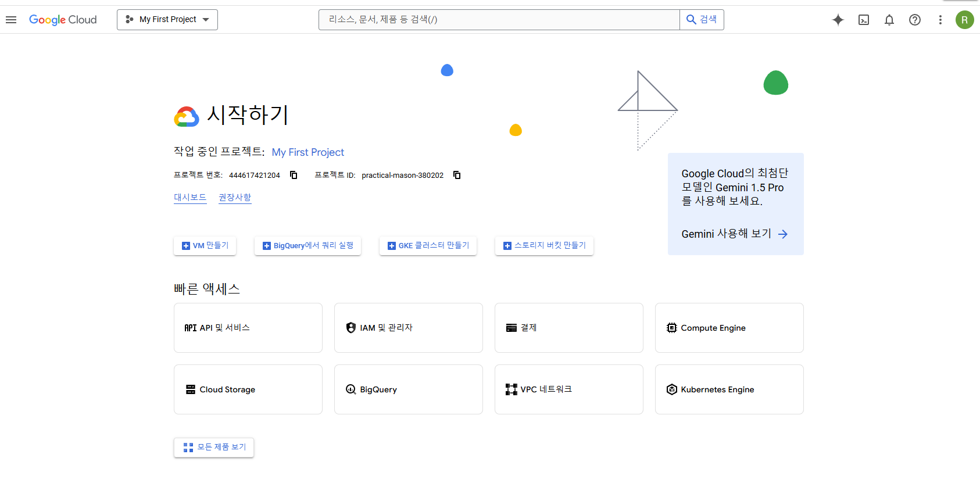Activate the Cloud Shell terminal icon
This screenshot has width=980, height=483.
point(864,20)
